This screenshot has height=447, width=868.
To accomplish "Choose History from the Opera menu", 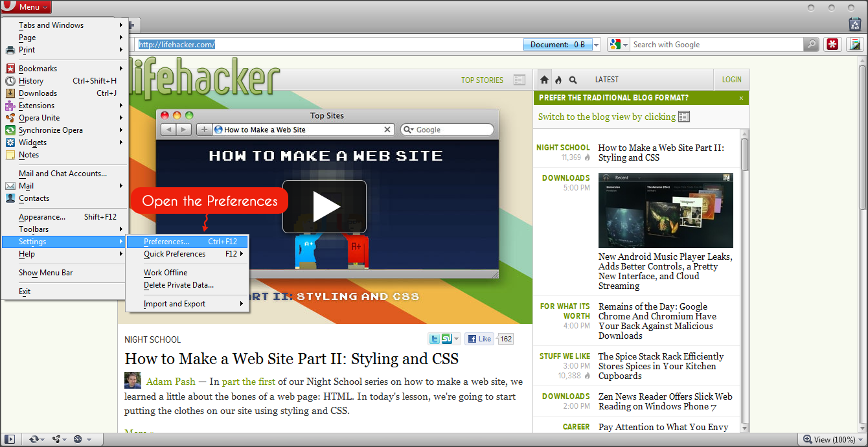I will [x=63, y=81].
